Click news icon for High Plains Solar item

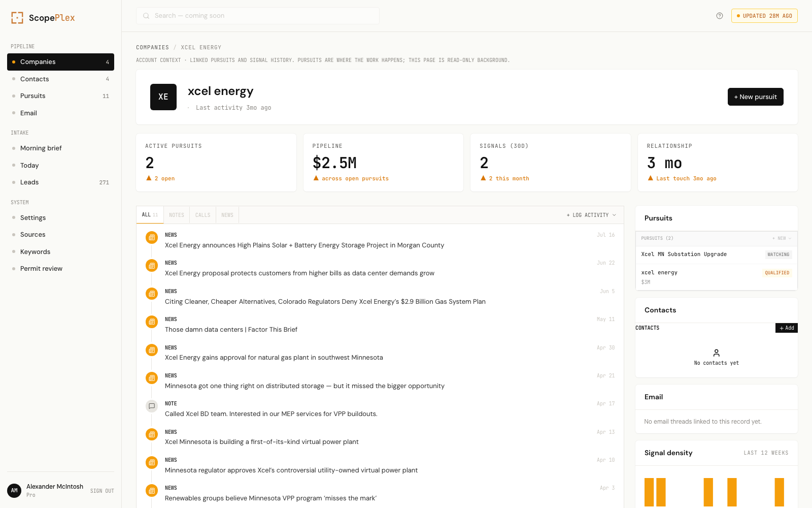[x=152, y=237]
